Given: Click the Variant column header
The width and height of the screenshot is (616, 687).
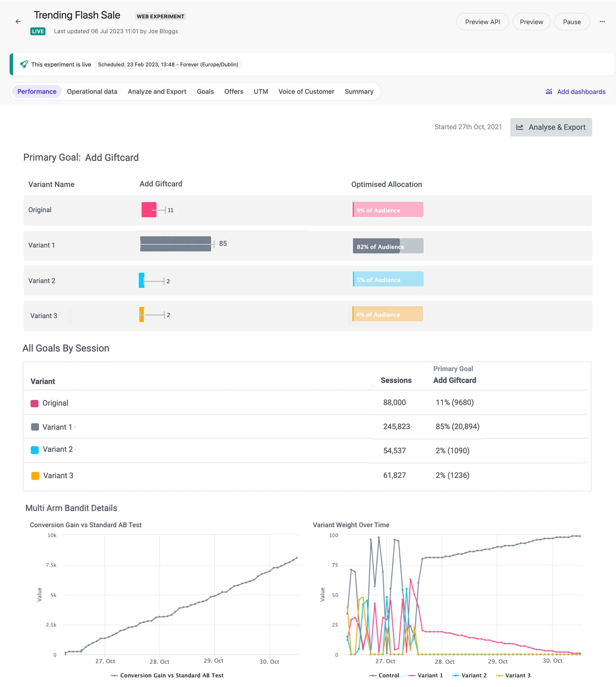Looking at the screenshot, I should coord(43,381).
